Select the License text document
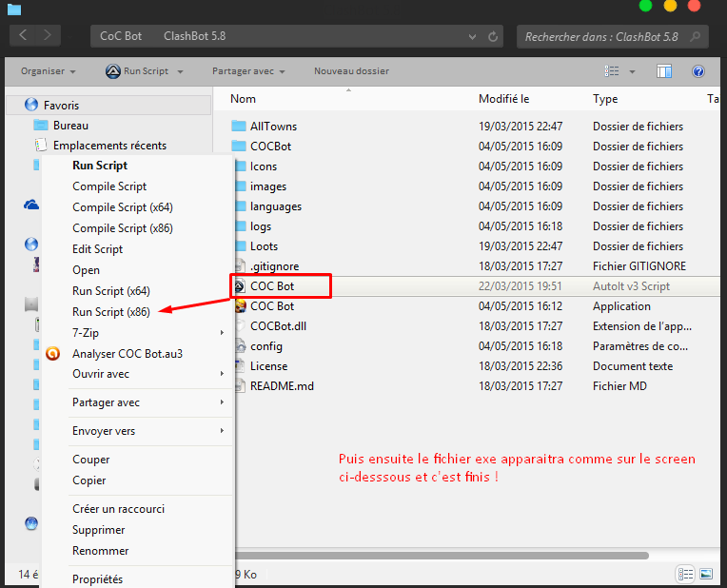 (269, 366)
